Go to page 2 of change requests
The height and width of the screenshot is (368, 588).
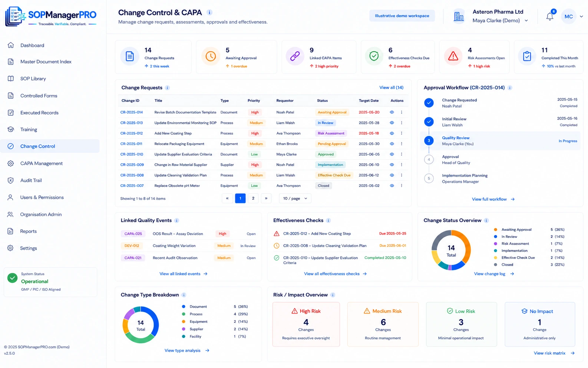click(253, 198)
